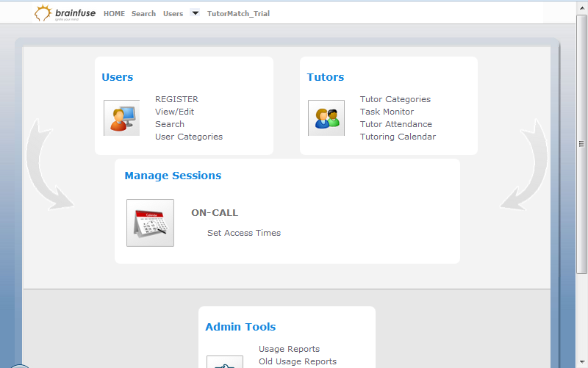Open Search in the top navigation bar
Screen dimensions: 588x368
coord(143,13)
